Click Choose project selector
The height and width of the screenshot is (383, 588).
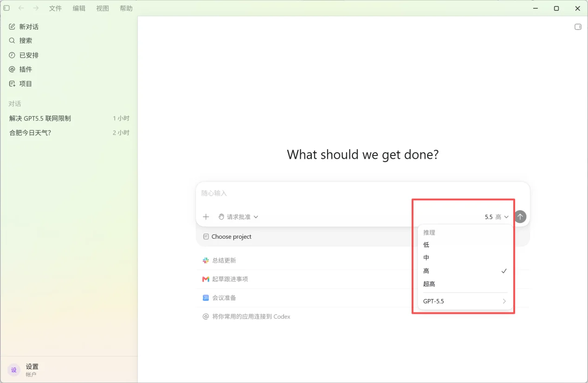pos(227,237)
